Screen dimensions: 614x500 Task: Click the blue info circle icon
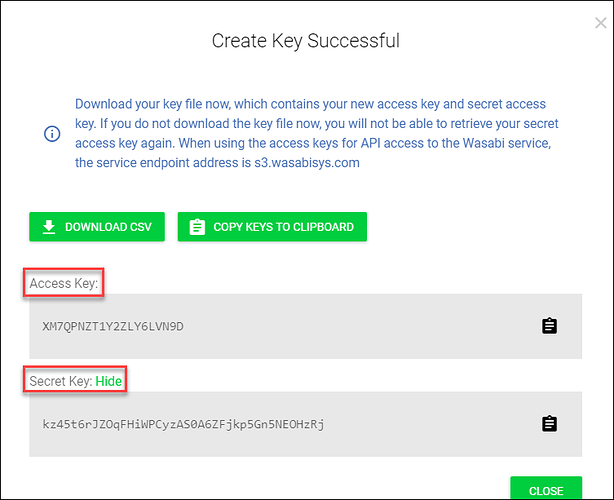tap(52, 133)
